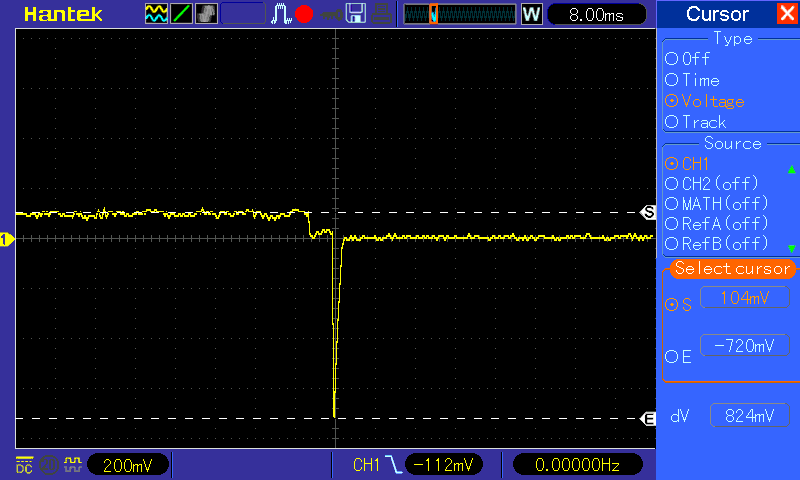The width and height of the screenshot is (800, 480).
Task: Click the waveform memory overview bar
Action: [x=460, y=14]
